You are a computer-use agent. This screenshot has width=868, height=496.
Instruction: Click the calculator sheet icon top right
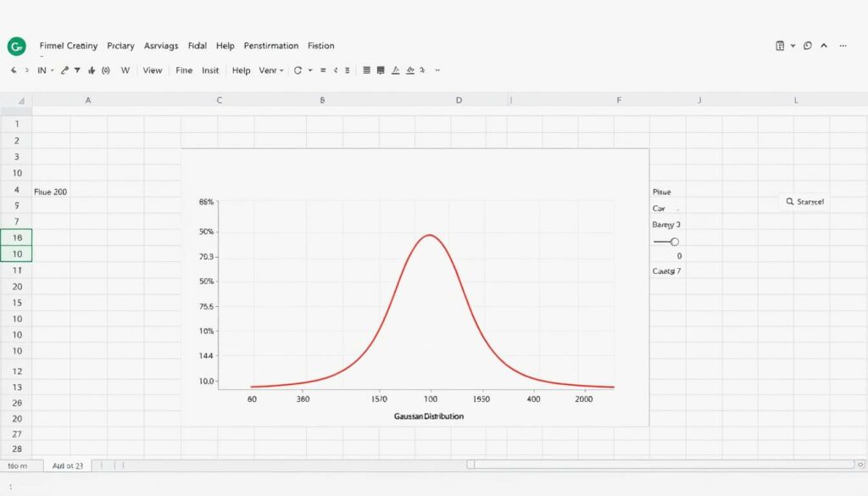(780, 46)
